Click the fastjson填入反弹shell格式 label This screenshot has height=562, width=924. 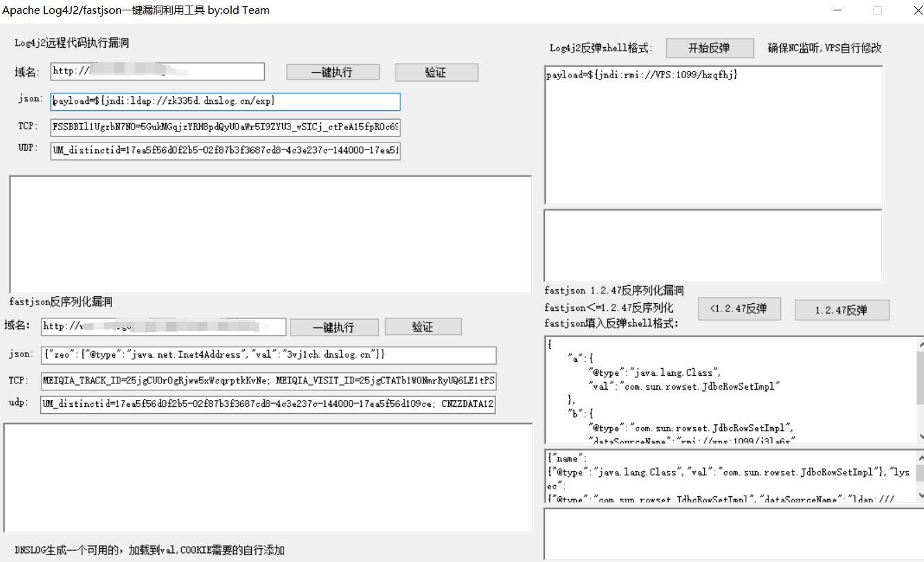611,323
